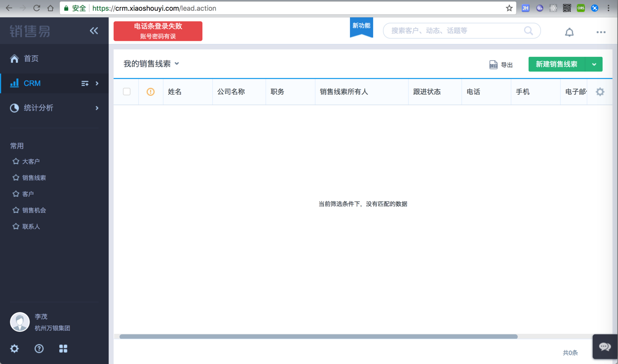Viewport: 618px width, 364px height.
Task: Open Chrome's vertical dots menu
Action: (608, 8)
